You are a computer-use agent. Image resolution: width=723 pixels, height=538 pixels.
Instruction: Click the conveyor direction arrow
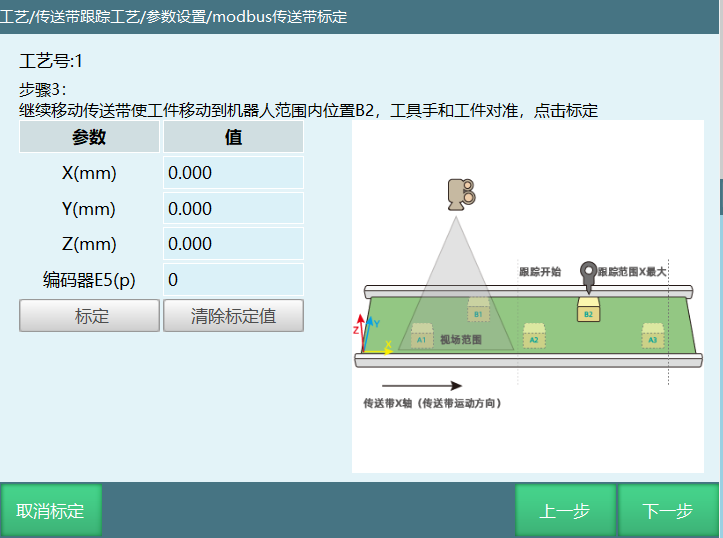tap(421, 385)
